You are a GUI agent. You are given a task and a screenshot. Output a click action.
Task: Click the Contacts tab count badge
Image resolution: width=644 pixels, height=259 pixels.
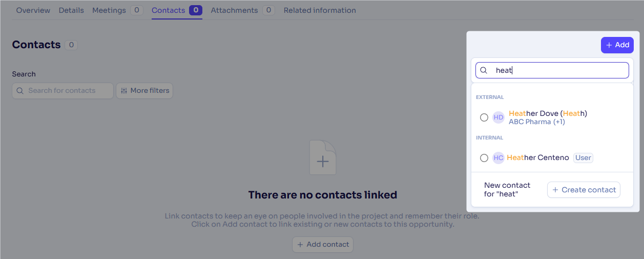tap(196, 10)
